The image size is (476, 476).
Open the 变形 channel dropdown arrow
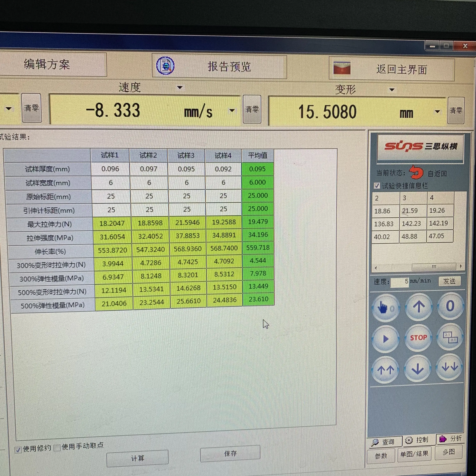tap(392, 90)
